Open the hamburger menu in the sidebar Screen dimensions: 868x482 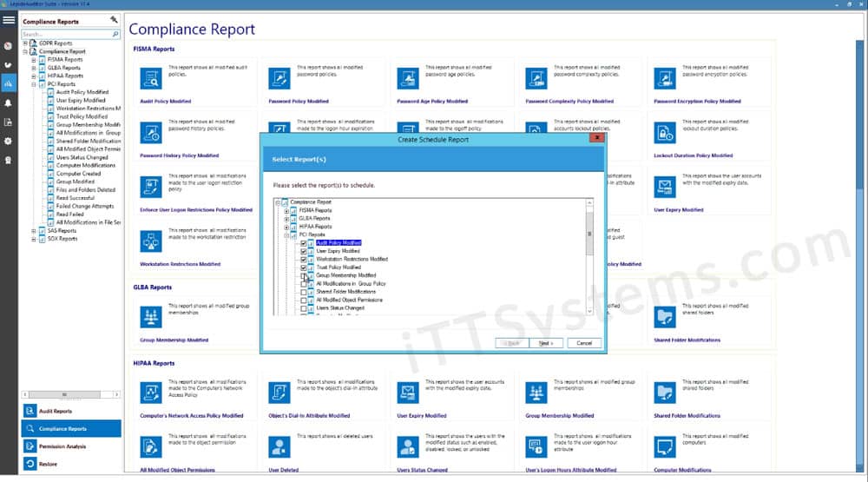(x=9, y=21)
